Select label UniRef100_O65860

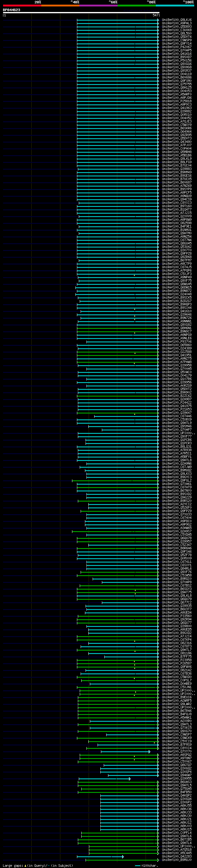point(176,345)
